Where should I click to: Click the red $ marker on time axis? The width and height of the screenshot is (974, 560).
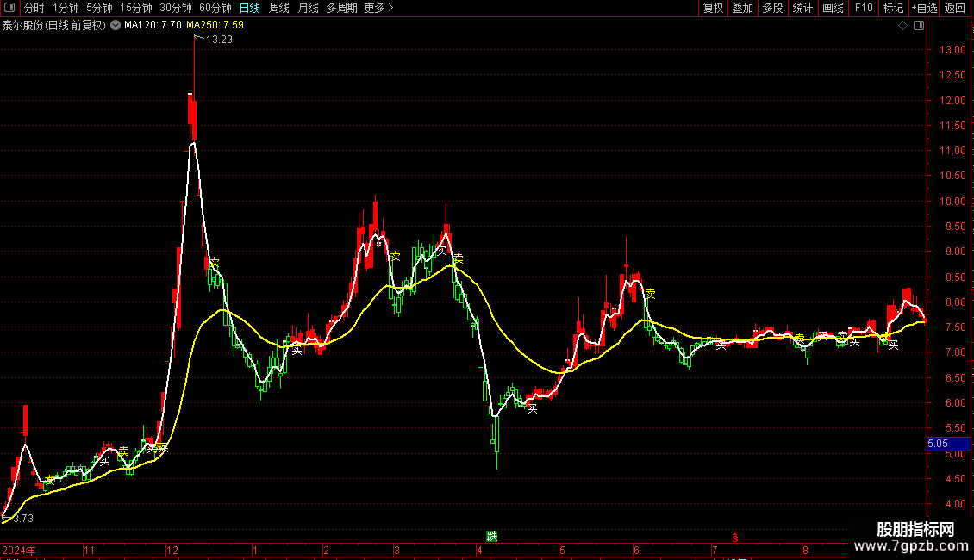point(735,538)
